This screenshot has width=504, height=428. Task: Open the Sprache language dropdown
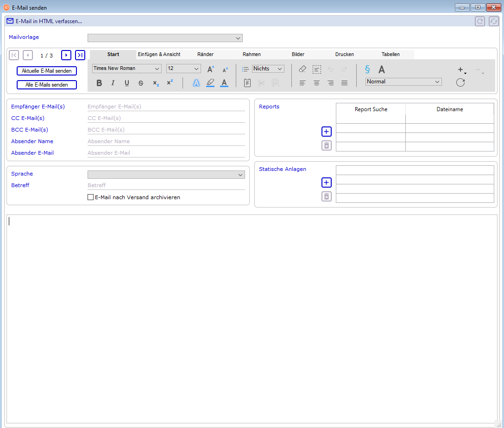tap(166, 175)
